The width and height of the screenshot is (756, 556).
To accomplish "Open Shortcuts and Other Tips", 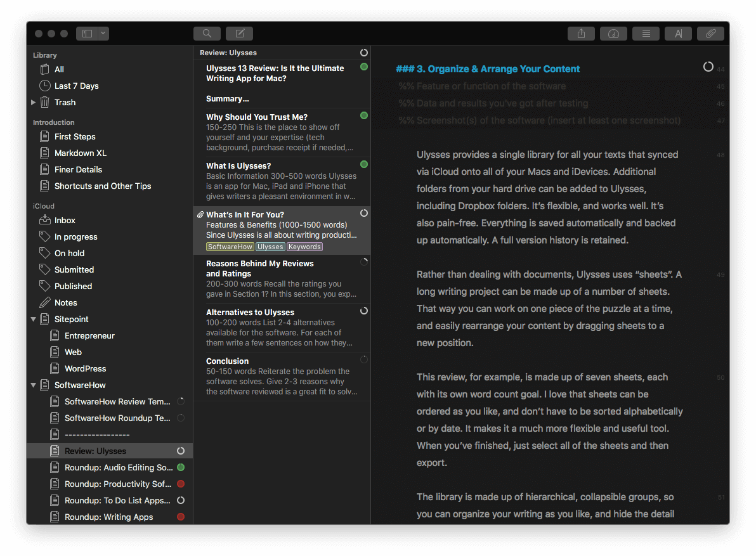I will (x=110, y=186).
